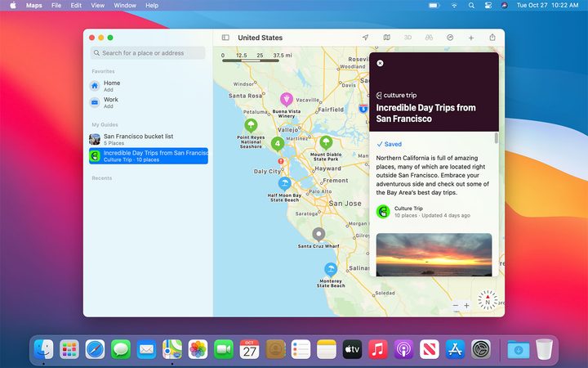Click the green cluster pin labeled 4
The width and height of the screenshot is (588, 368).
(278, 143)
